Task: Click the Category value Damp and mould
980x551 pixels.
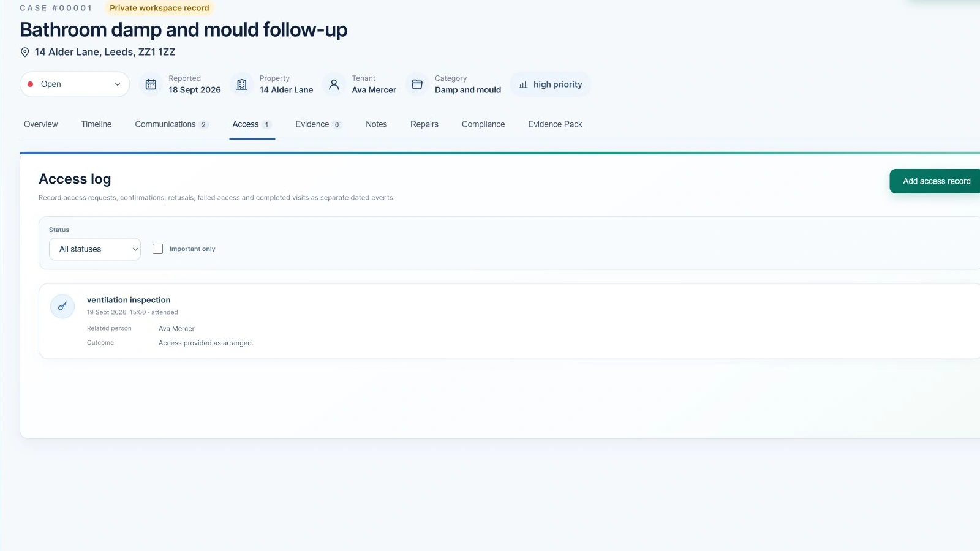Action: [x=468, y=90]
